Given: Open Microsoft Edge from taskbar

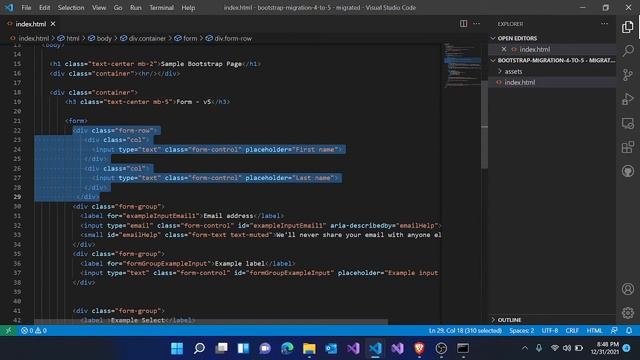Looking at the screenshot, I should [x=287, y=348].
